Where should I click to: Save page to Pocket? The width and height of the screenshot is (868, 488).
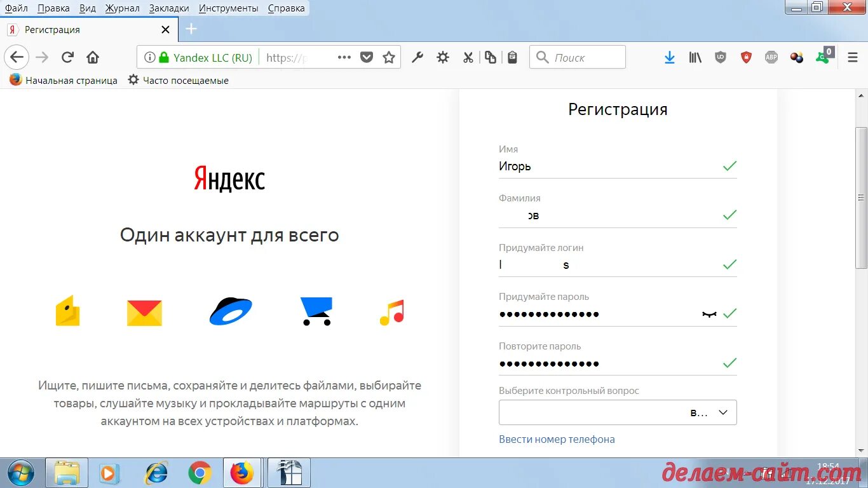coord(367,57)
